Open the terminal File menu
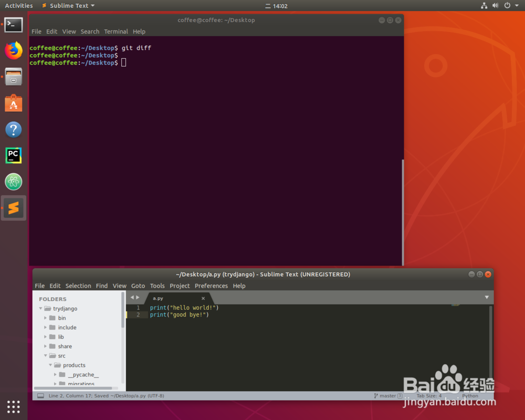Image resolution: width=525 pixels, height=420 pixels. [37, 31]
